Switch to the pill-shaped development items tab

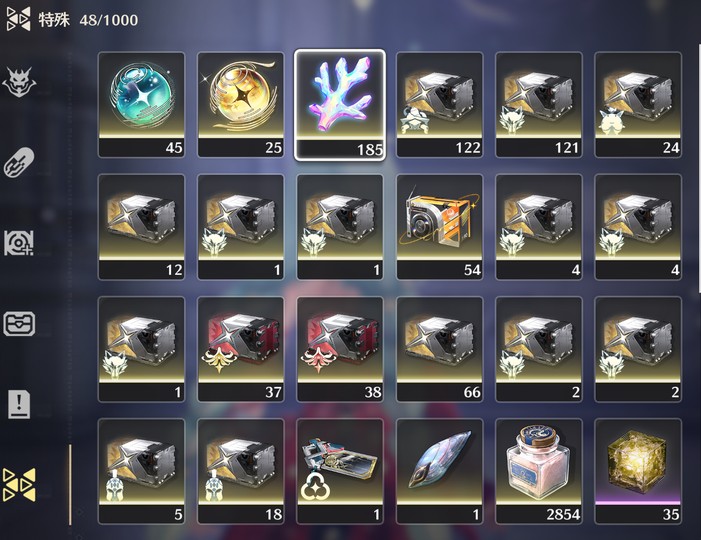[x=18, y=162]
